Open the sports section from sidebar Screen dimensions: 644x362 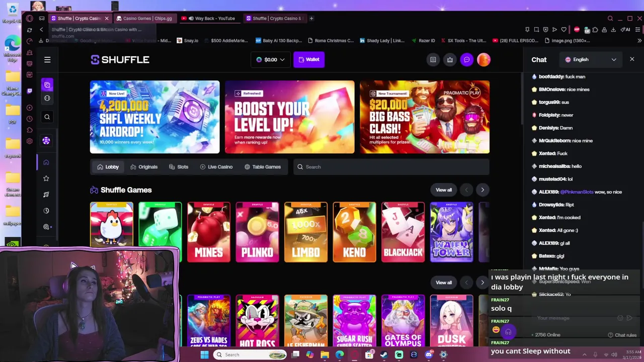[47, 98]
